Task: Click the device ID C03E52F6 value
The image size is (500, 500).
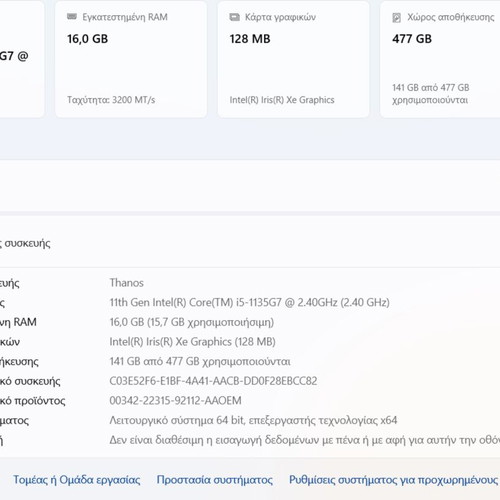Action: point(213,381)
